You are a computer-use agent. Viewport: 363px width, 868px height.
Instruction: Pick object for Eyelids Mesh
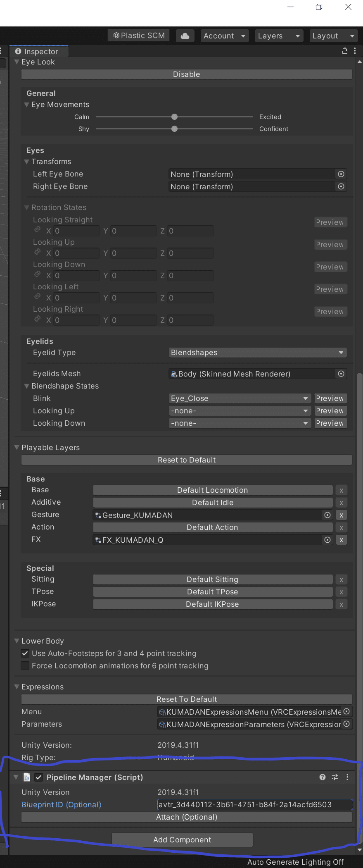click(341, 374)
